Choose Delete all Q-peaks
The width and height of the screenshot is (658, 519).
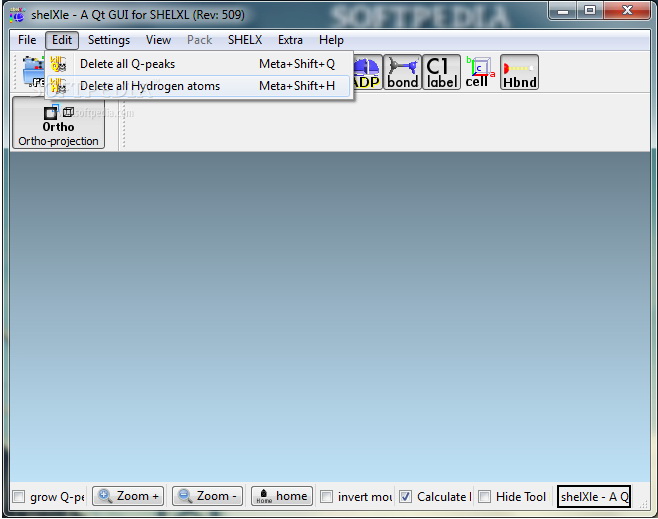coord(199,64)
